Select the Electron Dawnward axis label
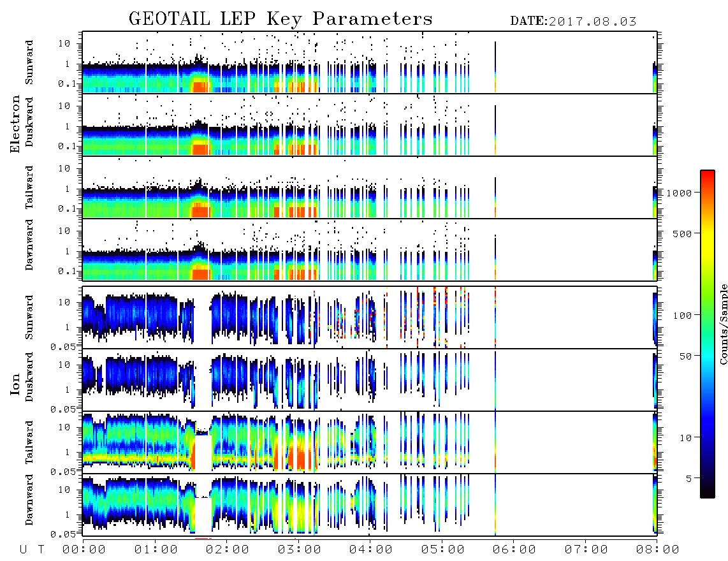 coord(29,245)
